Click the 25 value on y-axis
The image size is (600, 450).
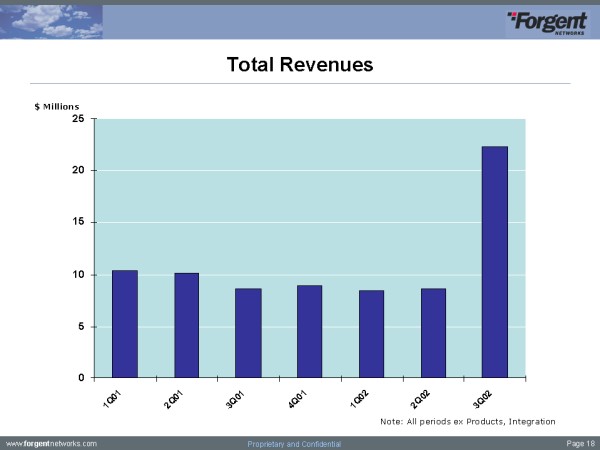pyautogui.click(x=78, y=119)
